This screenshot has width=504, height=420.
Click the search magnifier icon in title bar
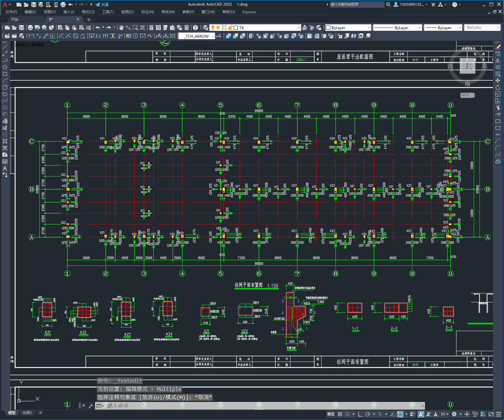(x=388, y=5)
